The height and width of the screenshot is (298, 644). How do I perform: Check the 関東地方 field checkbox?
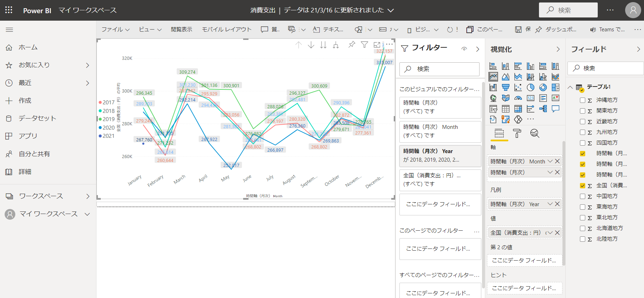coord(582,111)
